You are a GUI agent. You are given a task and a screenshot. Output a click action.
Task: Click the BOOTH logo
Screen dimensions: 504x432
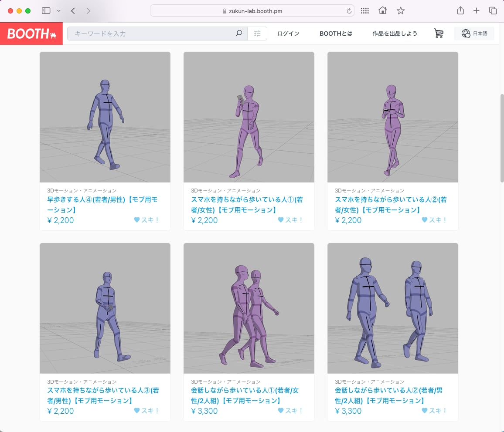click(31, 34)
